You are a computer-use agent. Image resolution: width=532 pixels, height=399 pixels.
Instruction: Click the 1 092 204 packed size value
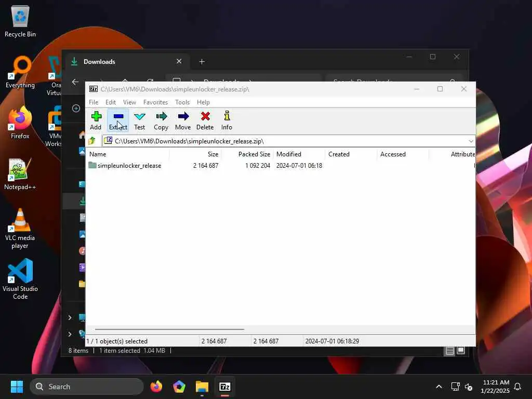[x=258, y=166]
